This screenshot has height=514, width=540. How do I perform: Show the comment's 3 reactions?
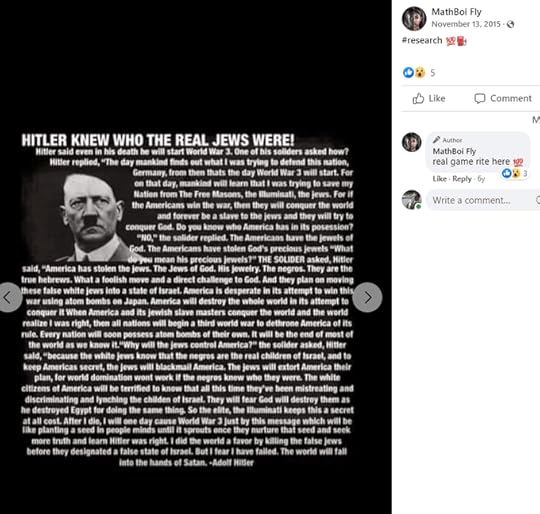coord(515,173)
